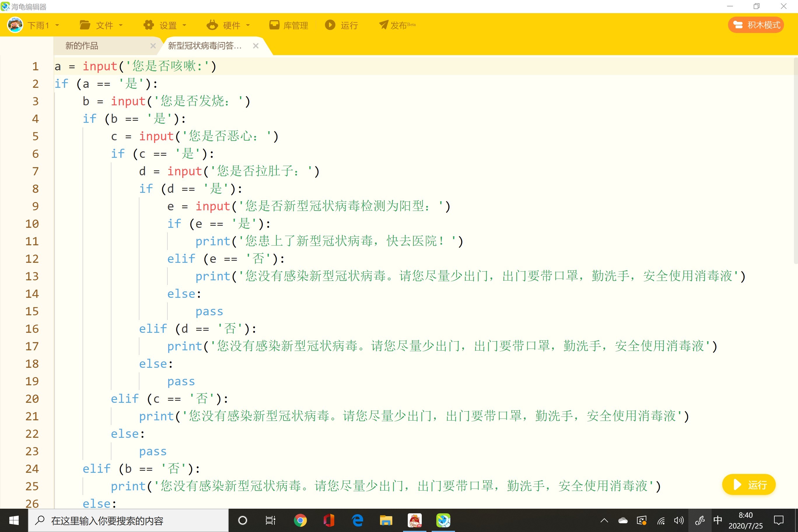Click line number 20 in gutter
This screenshot has height=532, width=798.
pos(32,399)
